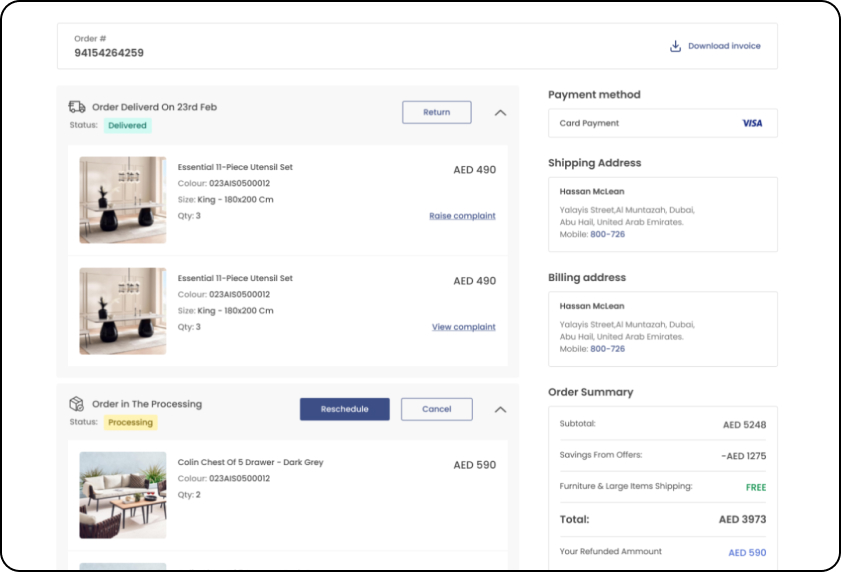This screenshot has height=572, width=841.
Task: Open the first utensil set product image
Action: 123,200
